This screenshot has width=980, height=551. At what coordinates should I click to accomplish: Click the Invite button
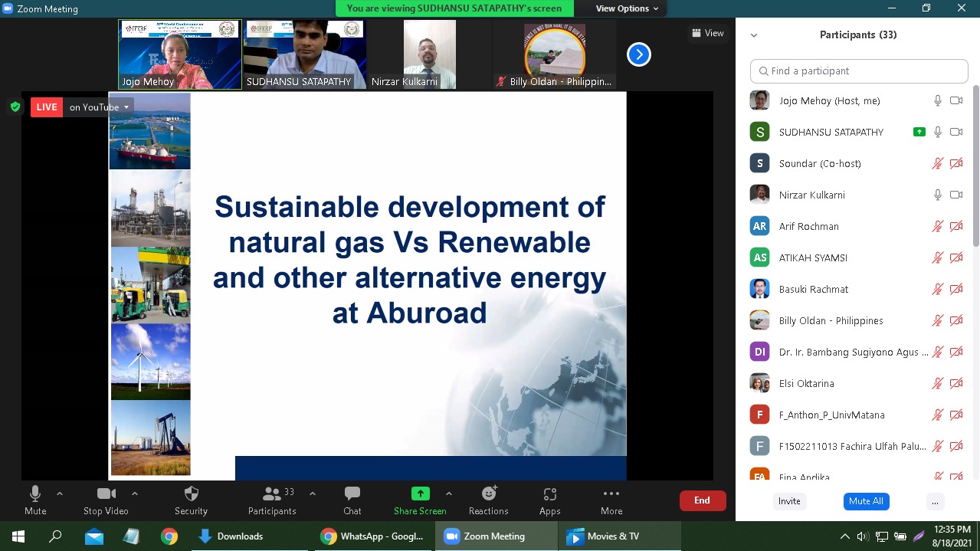click(789, 501)
